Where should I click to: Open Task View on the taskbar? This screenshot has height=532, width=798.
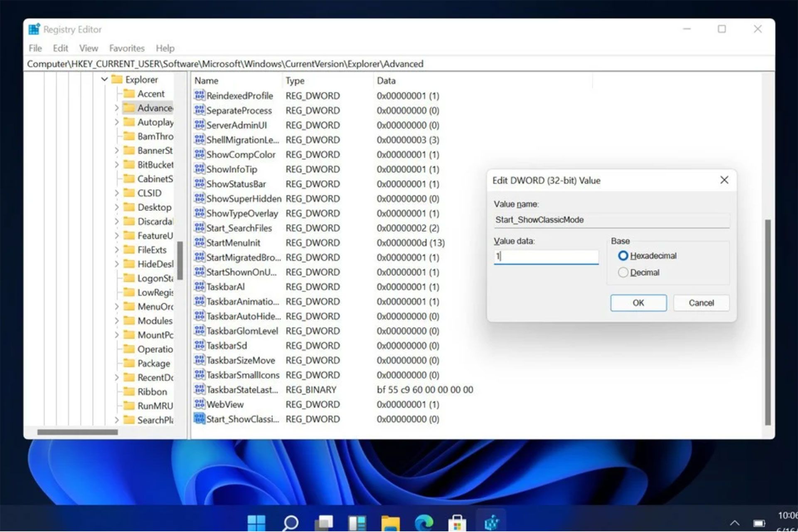(x=324, y=522)
